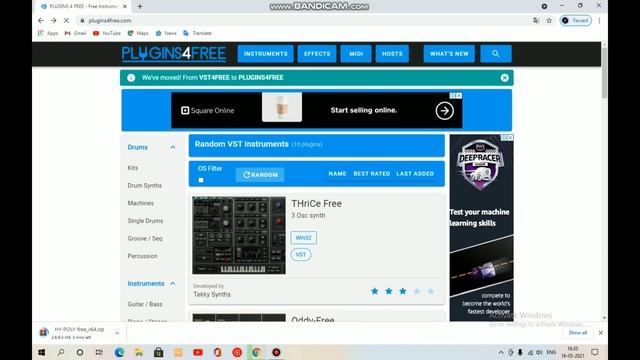The width and height of the screenshot is (640, 360).
Task: Open YouTube bookmark
Action: coord(107,33)
